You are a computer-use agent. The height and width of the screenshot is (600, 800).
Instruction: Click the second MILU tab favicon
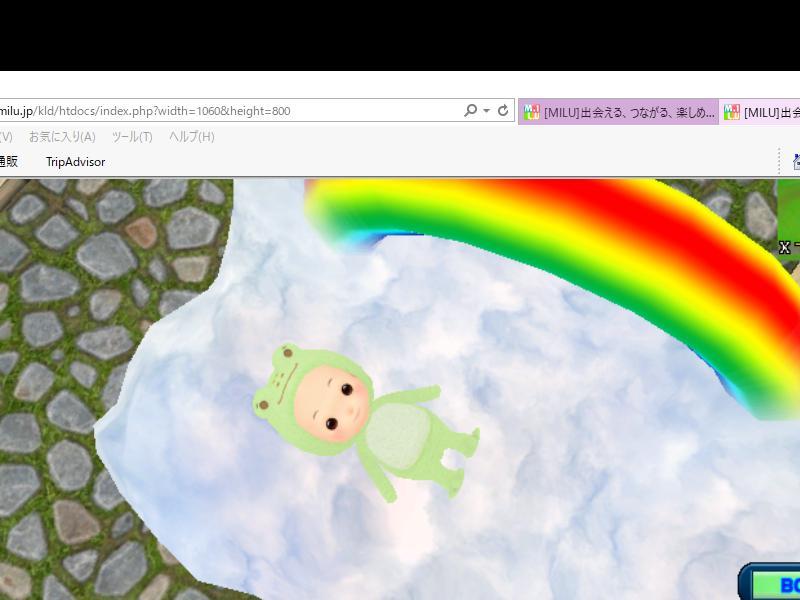click(732, 113)
